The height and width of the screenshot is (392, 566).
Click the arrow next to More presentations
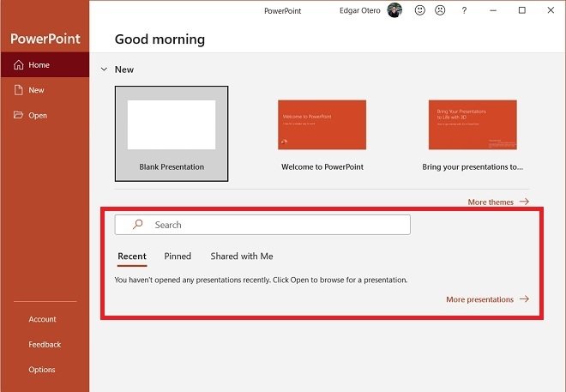click(x=525, y=299)
